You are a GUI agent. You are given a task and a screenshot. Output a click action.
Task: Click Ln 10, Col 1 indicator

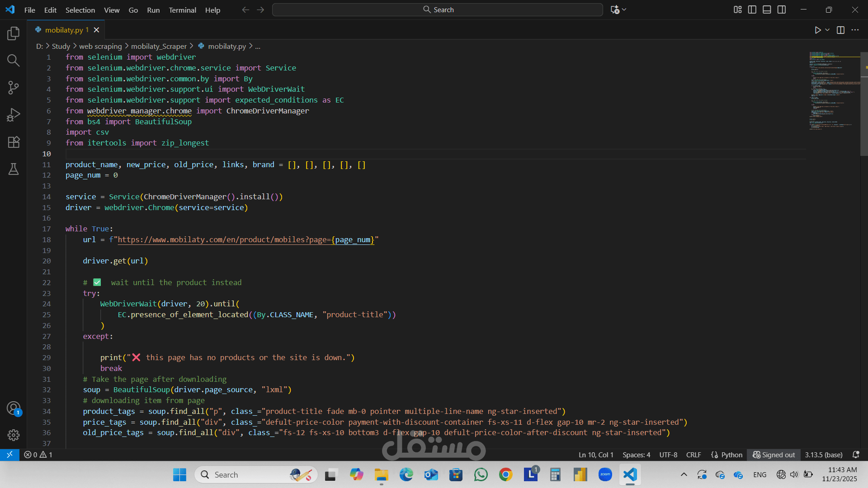click(596, 455)
